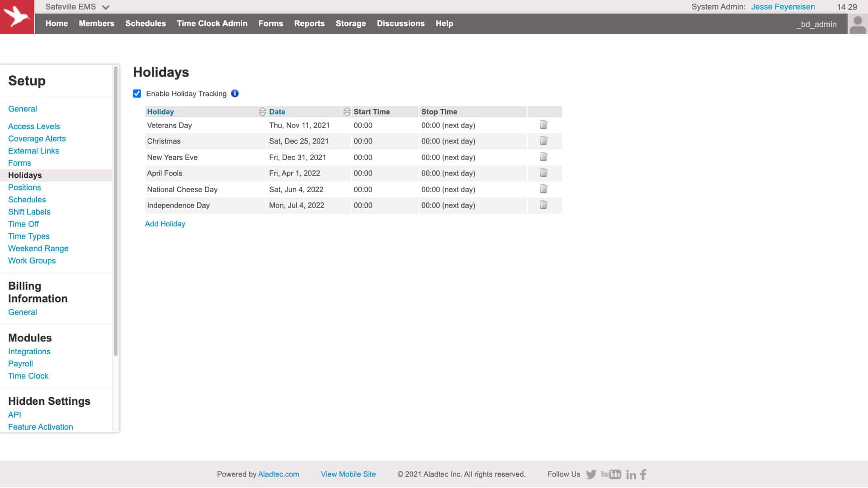Click the delete icon for Veterans Day

tap(543, 125)
